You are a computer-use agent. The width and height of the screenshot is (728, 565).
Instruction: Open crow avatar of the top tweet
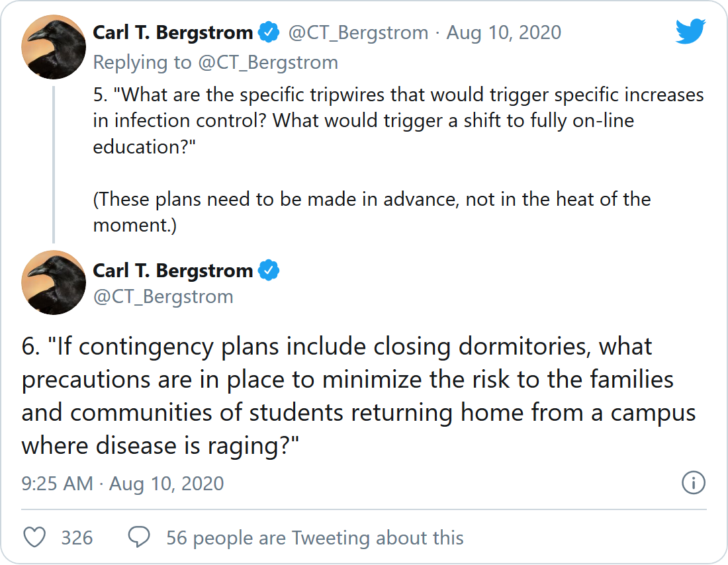[x=54, y=47]
